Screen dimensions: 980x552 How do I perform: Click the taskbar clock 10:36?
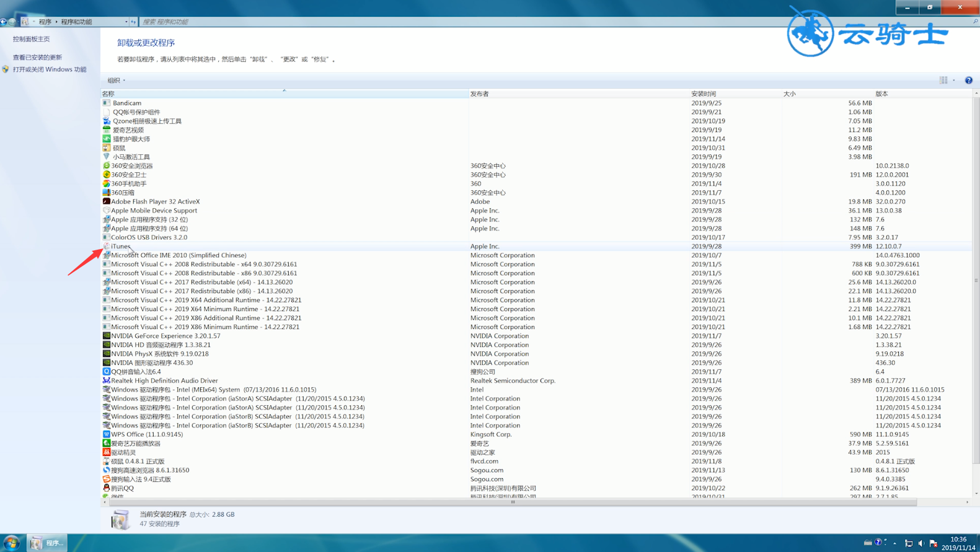click(958, 539)
